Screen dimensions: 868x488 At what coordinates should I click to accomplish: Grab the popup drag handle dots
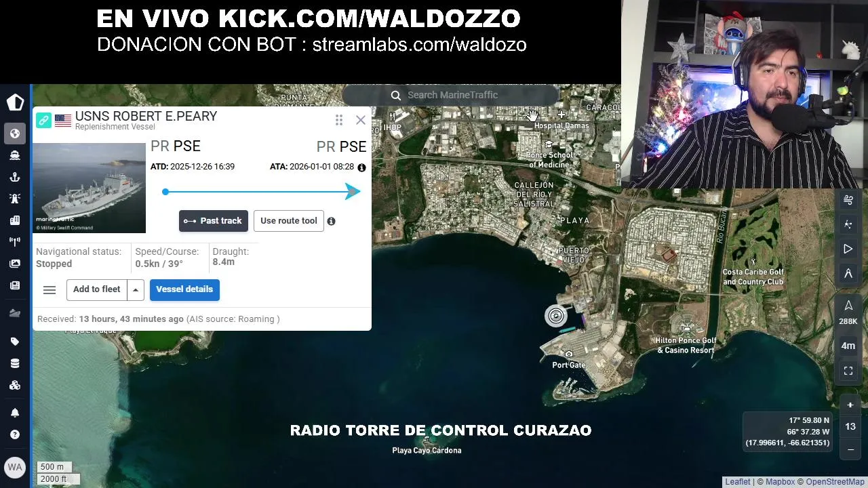tap(339, 120)
